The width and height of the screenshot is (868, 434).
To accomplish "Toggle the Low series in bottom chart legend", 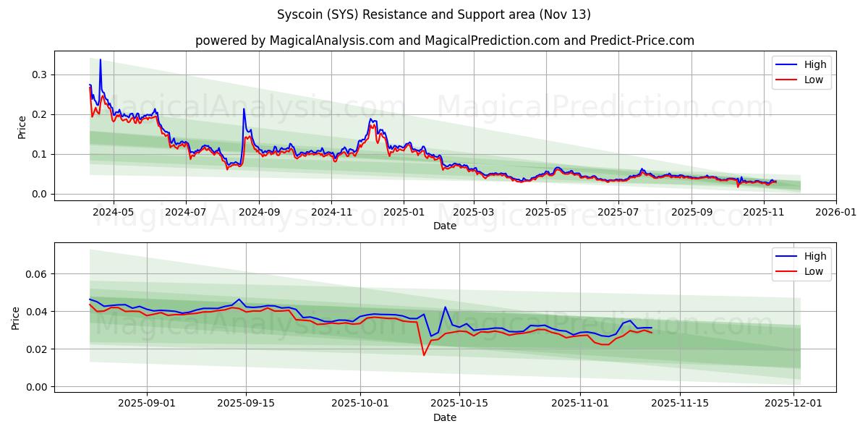I will click(x=813, y=271).
